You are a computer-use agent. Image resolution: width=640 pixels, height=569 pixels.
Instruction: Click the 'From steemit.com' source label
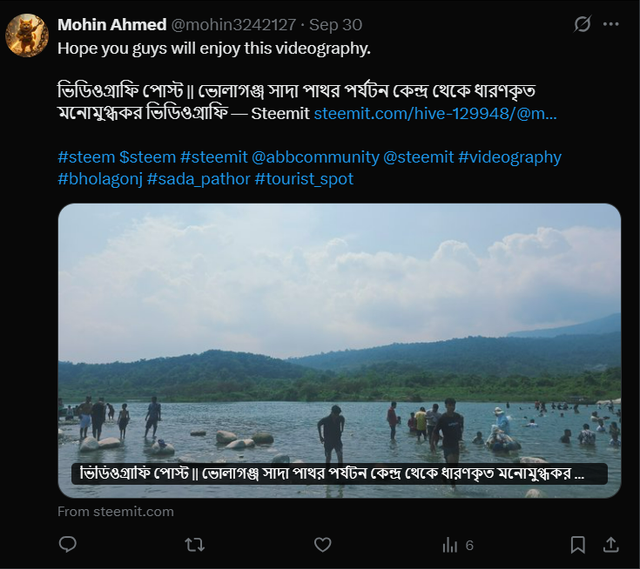pyautogui.click(x=115, y=511)
